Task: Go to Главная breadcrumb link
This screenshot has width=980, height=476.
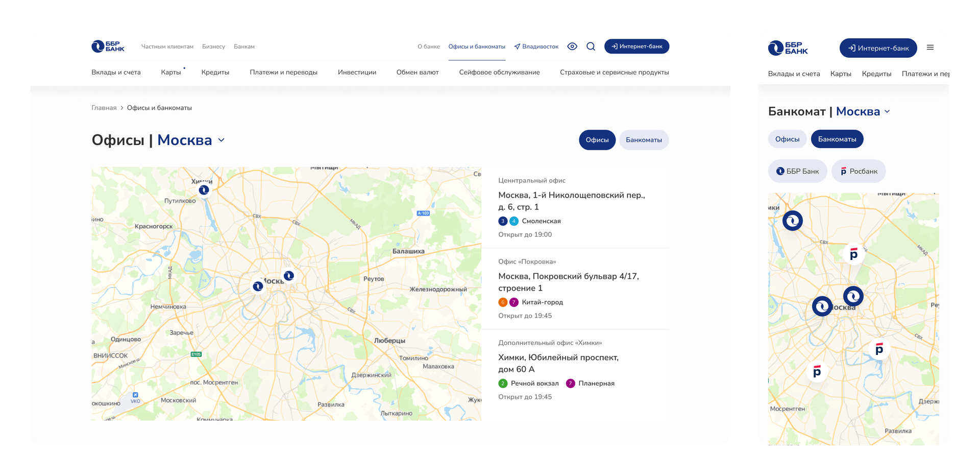Action: click(104, 108)
